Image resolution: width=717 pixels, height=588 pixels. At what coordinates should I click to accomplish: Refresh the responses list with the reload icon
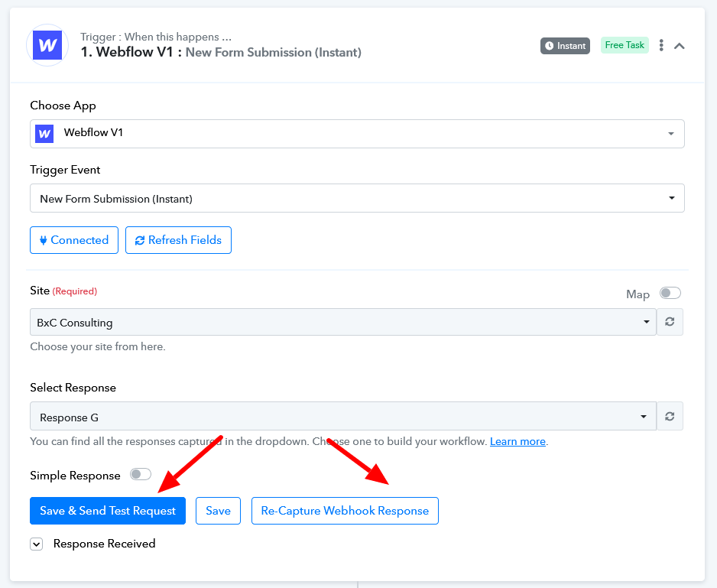point(670,417)
